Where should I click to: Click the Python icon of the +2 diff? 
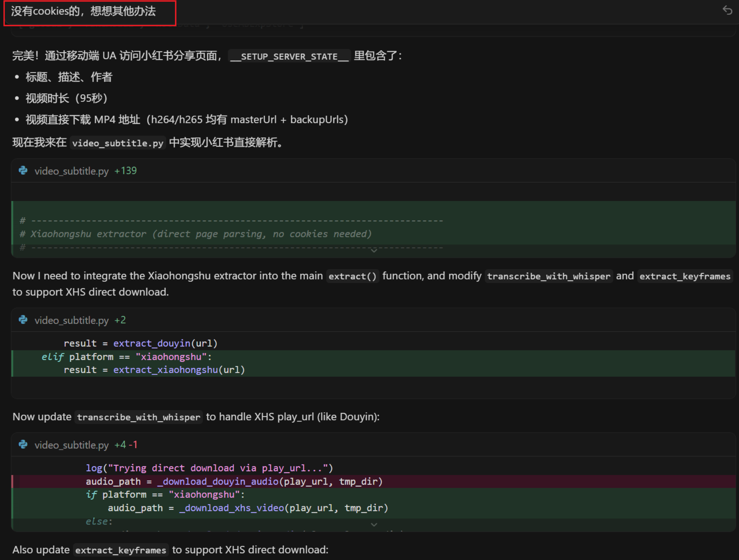23,320
